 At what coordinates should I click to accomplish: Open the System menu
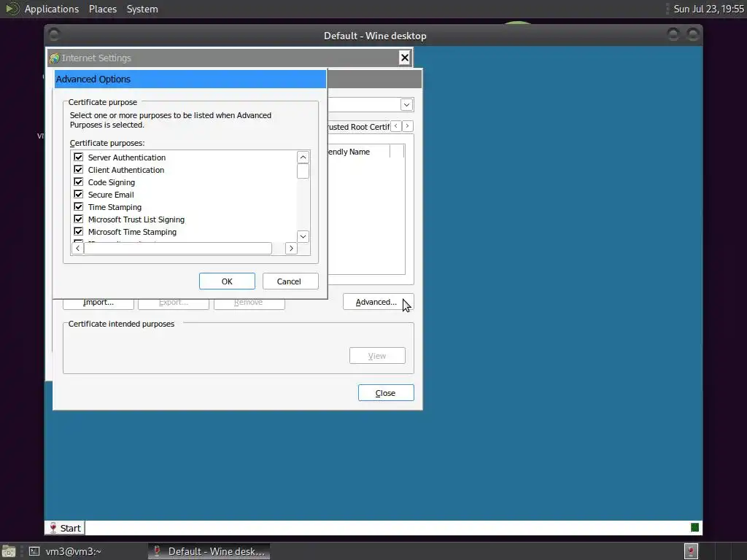pyautogui.click(x=142, y=9)
